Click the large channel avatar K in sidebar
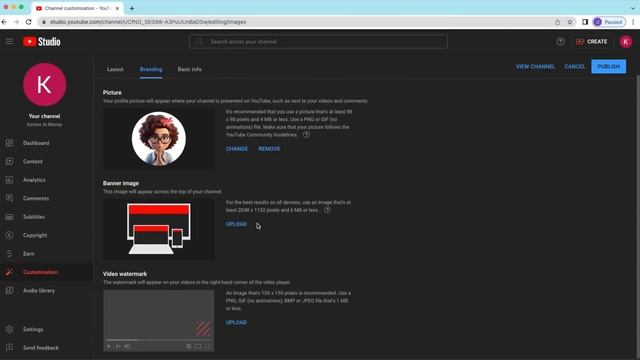 (44, 84)
